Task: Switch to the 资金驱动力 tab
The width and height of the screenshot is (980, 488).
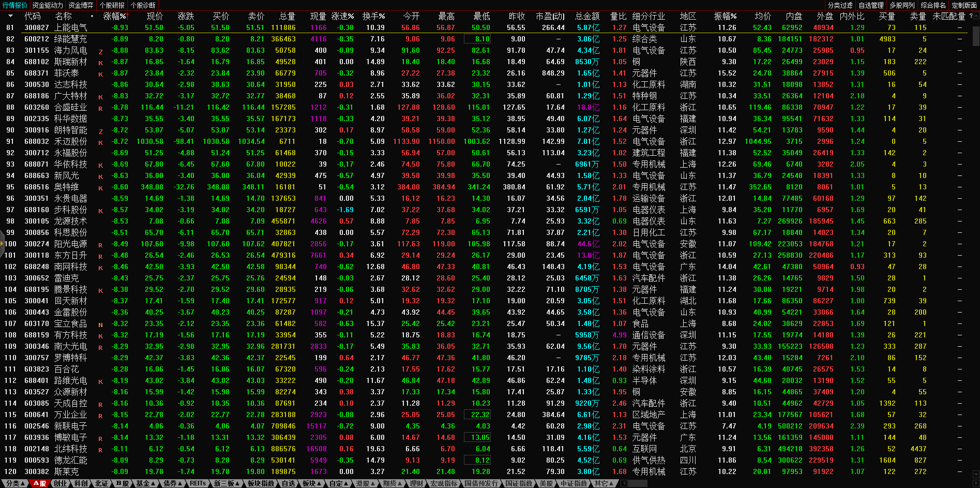Action: pyautogui.click(x=48, y=5)
